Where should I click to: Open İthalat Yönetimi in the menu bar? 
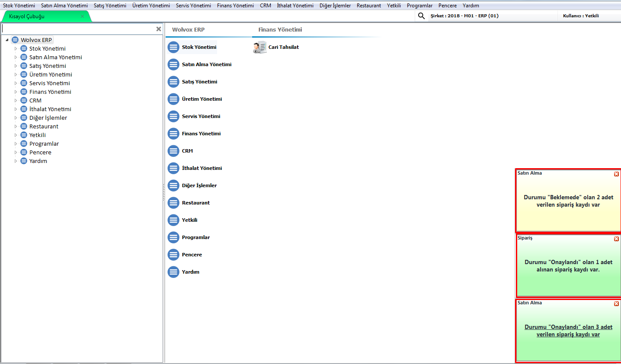[x=295, y=6]
